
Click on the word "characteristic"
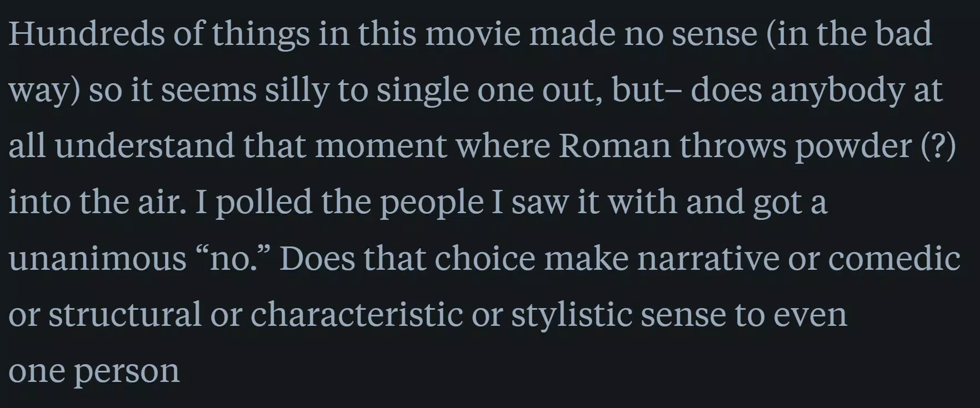coord(357,314)
